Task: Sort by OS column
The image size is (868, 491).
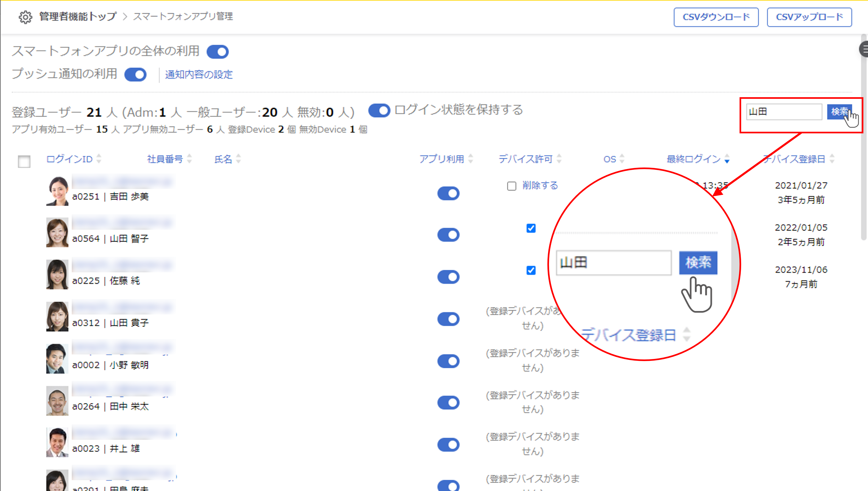Action: click(x=614, y=159)
